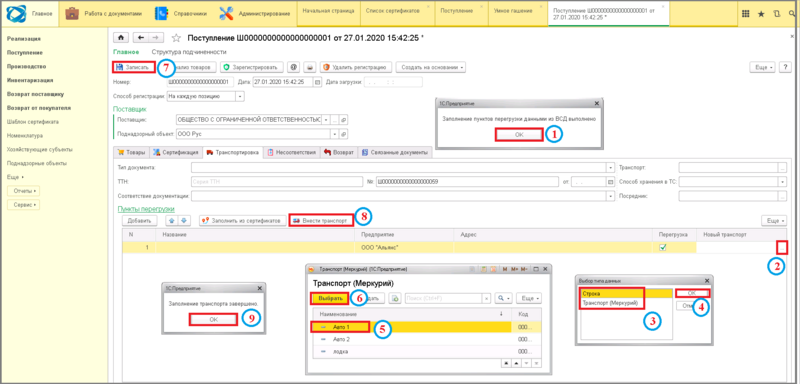This screenshot has height=384, width=800.
Task: Click the Транспорт field ellipsis button
Action: (x=783, y=167)
